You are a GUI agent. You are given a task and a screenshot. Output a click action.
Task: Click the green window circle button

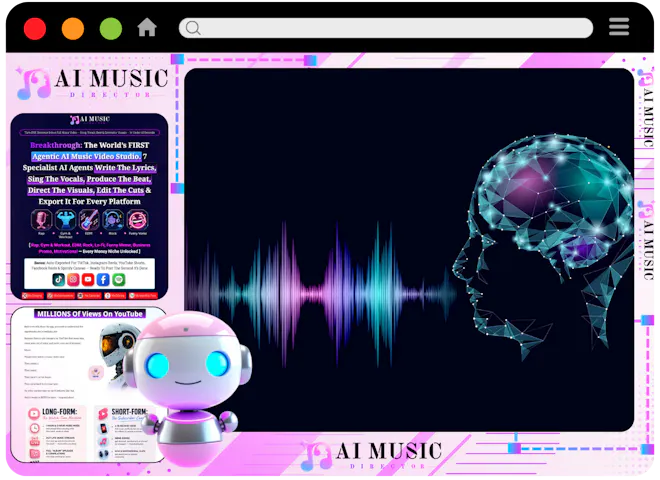pos(111,29)
